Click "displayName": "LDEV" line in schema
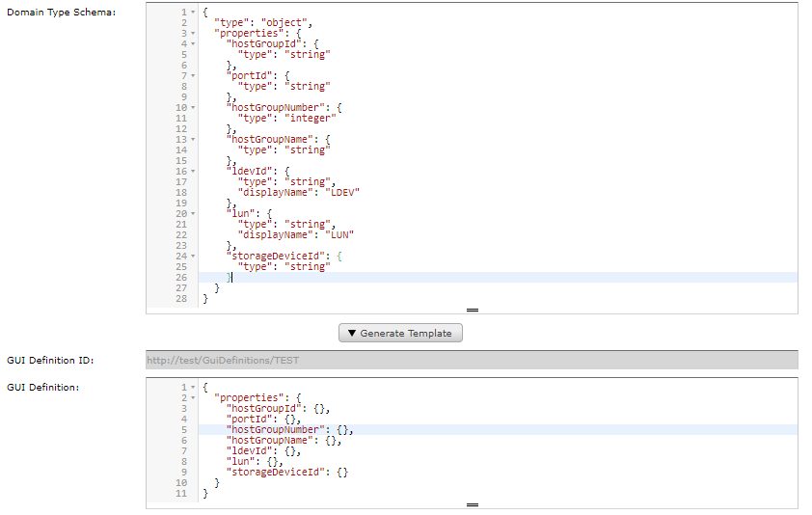This screenshot has height=515, width=812. (299, 192)
